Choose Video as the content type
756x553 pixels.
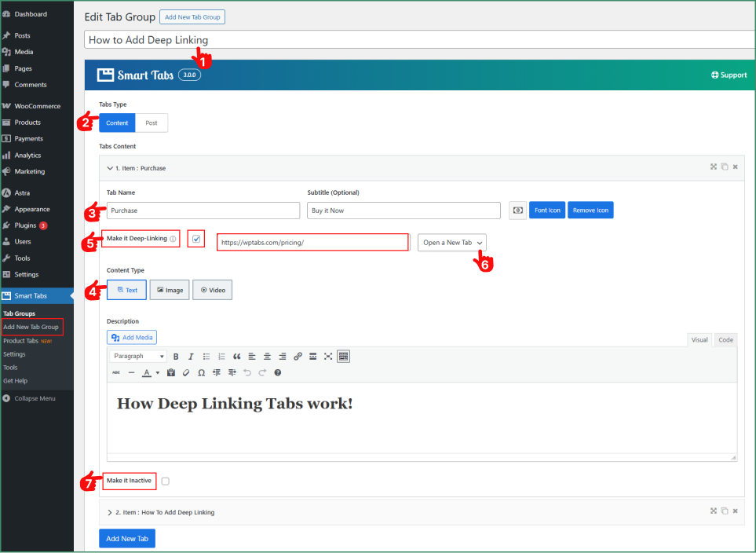click(213, 290)
